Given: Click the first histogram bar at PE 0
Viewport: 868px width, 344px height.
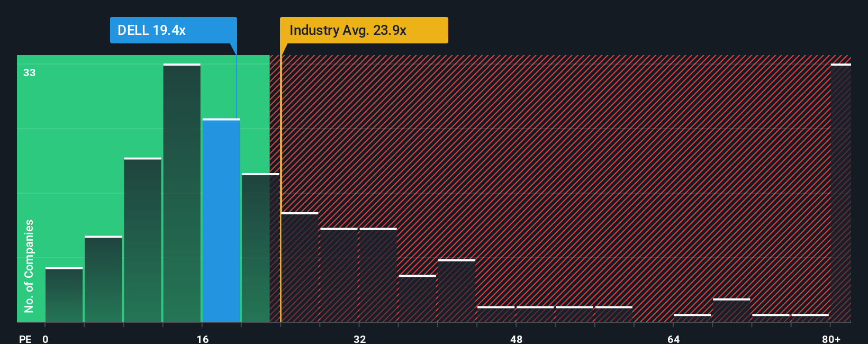Looking at the screenshot, I should pos(64,295).
